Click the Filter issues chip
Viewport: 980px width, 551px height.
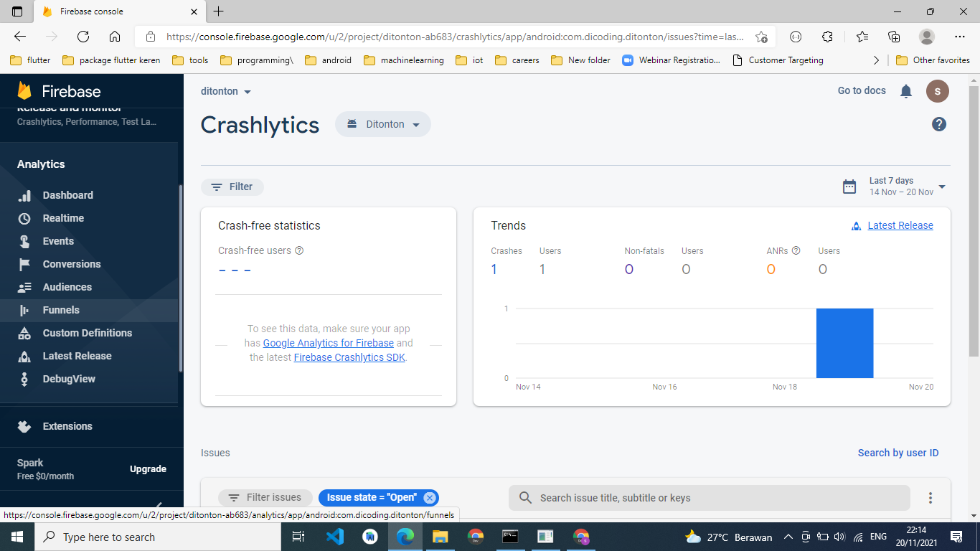(265, 497)
